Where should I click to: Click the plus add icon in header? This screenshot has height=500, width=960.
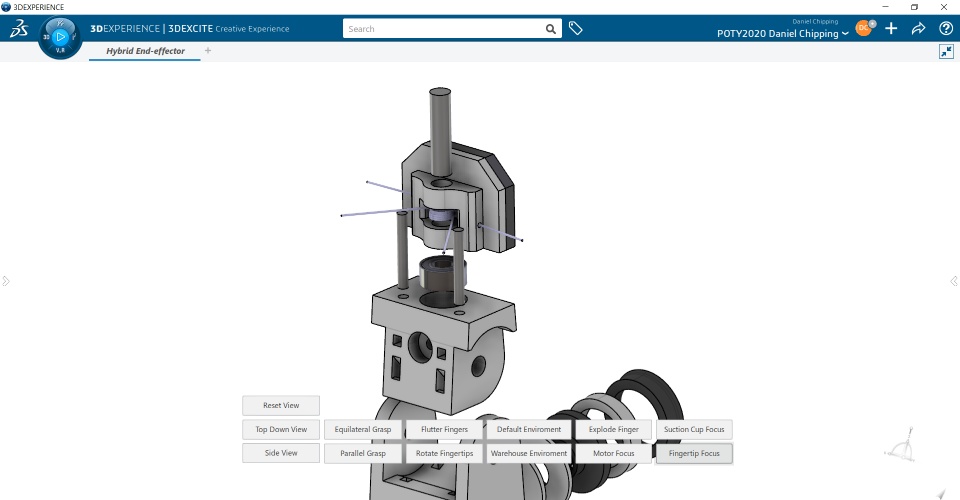coord(891,28)
